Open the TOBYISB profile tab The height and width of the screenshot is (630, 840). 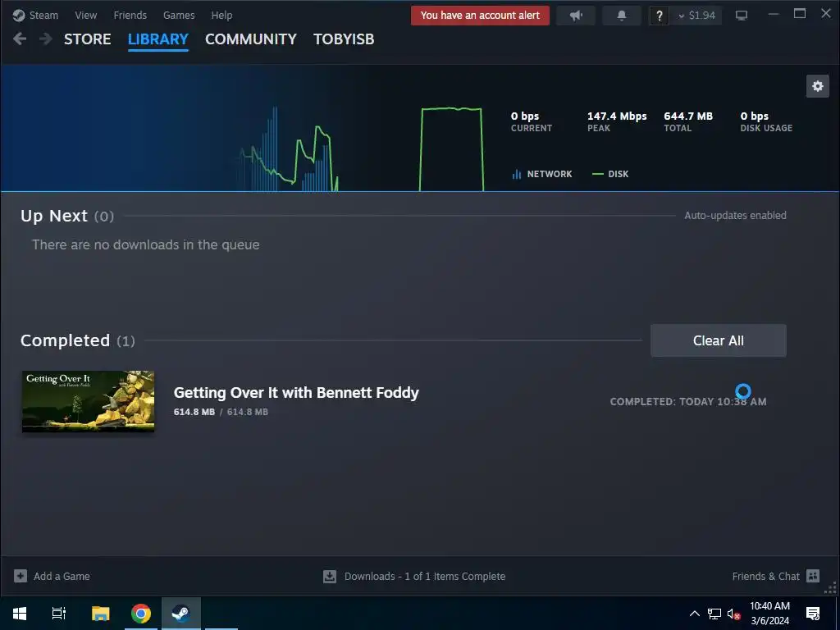tap(344, 39)
